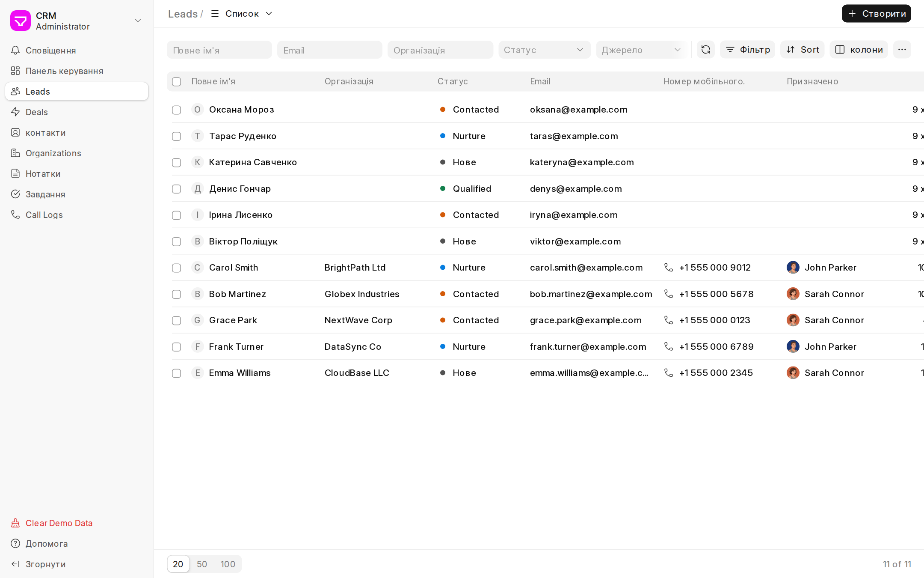Open the Сповіщення notifications bell

15,51
